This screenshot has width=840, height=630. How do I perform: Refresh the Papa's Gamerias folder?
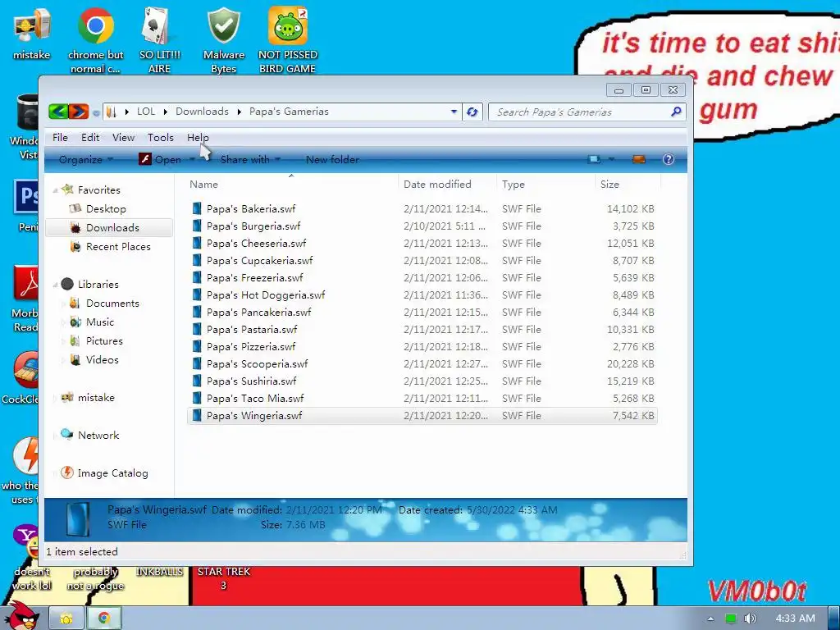pos(472,112)
